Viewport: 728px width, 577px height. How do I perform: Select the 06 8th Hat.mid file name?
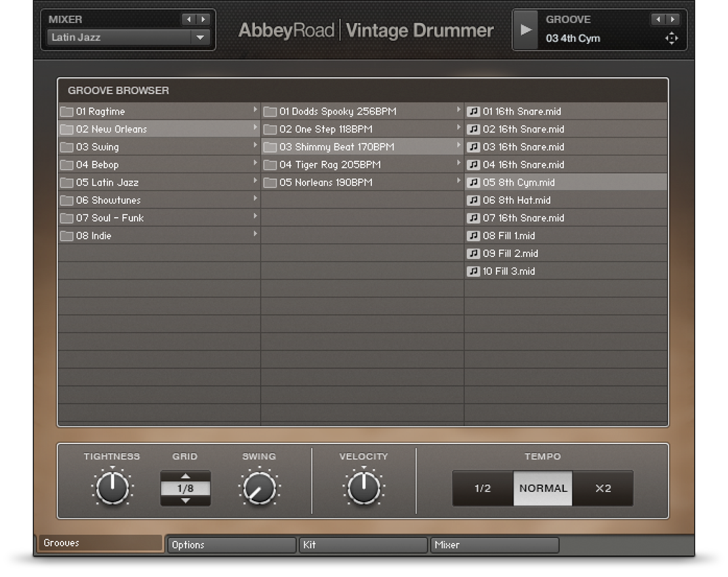[516, 201]
